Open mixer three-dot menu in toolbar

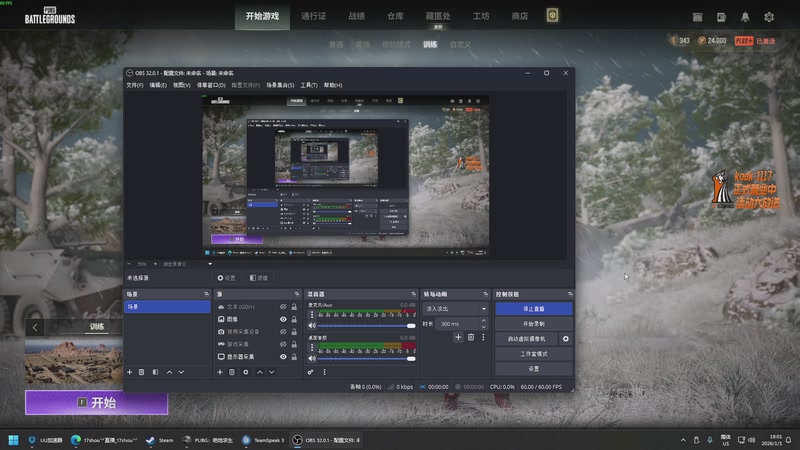point(324,372)
